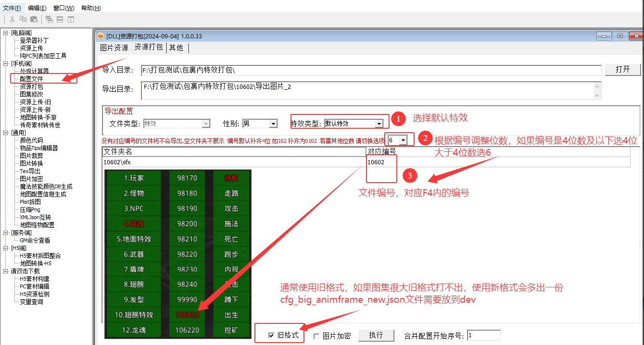Maximize the 资源打包 child window

[x=620, y=37]
